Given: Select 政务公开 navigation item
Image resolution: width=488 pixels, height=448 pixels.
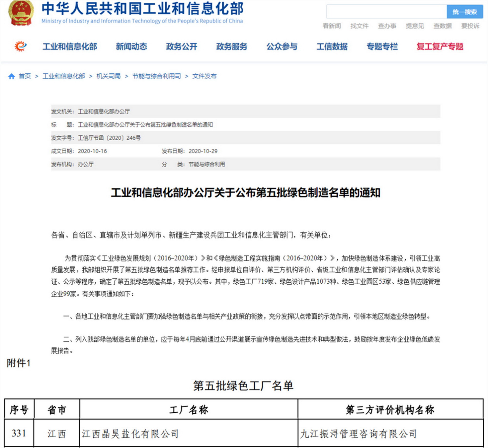Looking at the screenshot, I should pyautogui.click(x=182, y=46).
